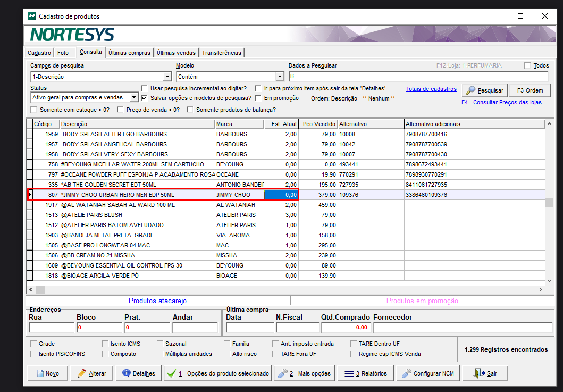The width and height of the screenshot is (563, 392).
Task: Click the *AB THE GOLDEN SECRET EDT 50ML row
Action: [286, 185]
